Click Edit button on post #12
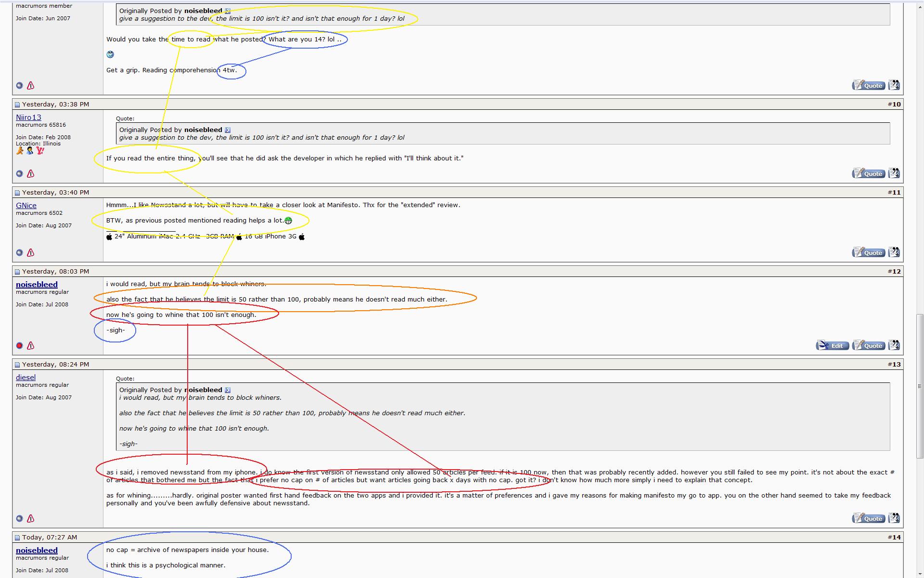This screenshot has width=924, height=578. (833, 346)
